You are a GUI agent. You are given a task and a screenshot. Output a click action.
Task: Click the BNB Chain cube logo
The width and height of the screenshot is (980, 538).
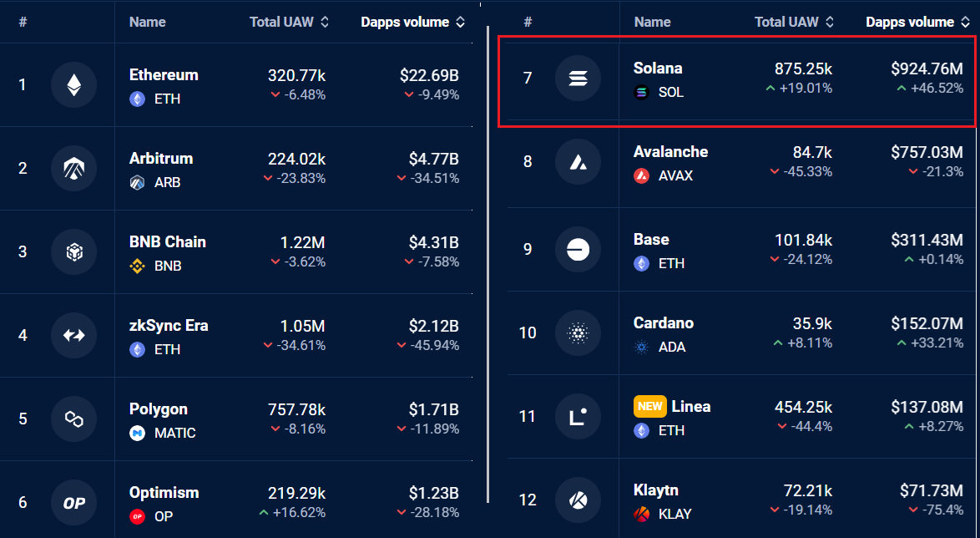click(74, 251)
